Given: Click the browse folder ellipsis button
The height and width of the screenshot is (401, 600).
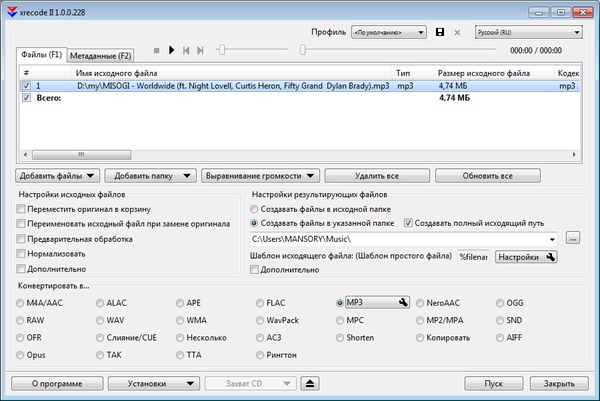Looking at the screenshot, I should (x=573, y=238).
